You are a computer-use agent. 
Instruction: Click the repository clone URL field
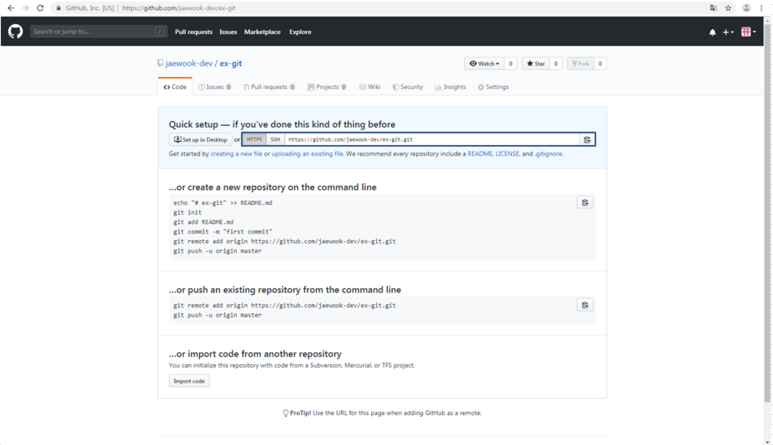click(x=431, y=139)
